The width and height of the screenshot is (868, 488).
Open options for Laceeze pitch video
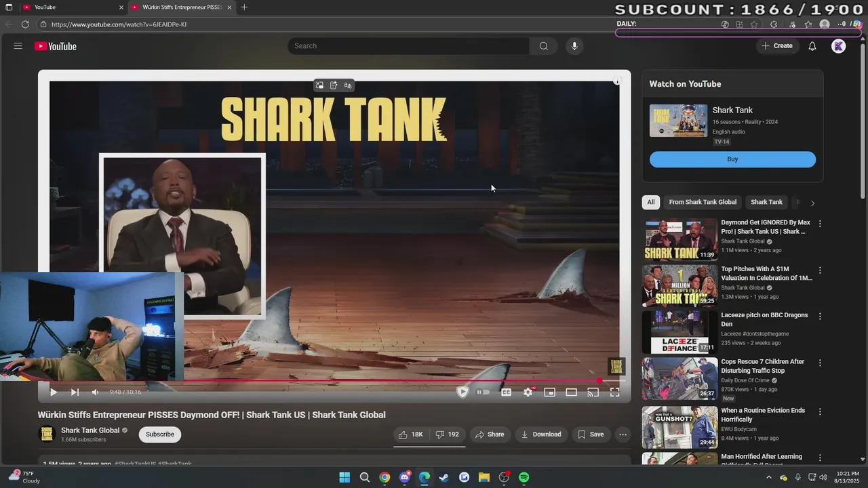[820, 316]
